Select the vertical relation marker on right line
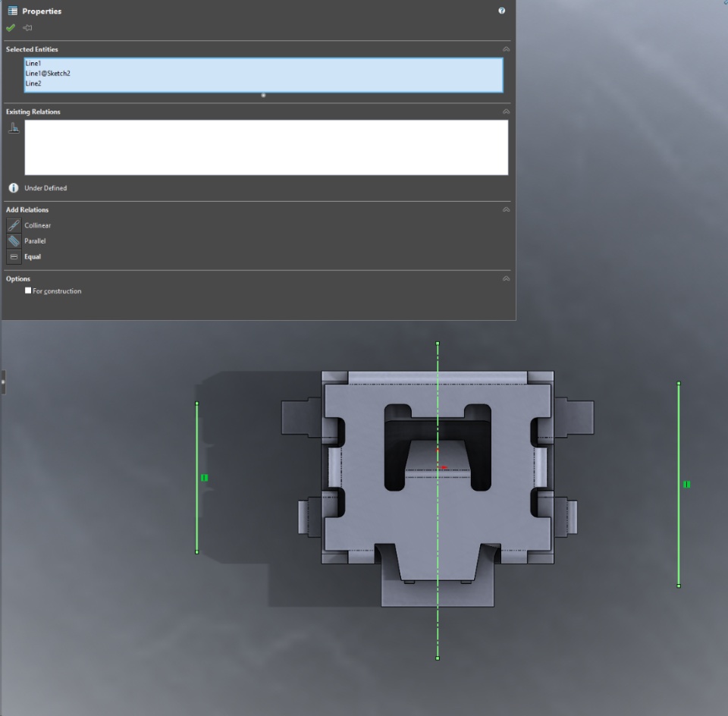This screenshot has width=728, height=716. pyautogui.click(x=687, y=485)
